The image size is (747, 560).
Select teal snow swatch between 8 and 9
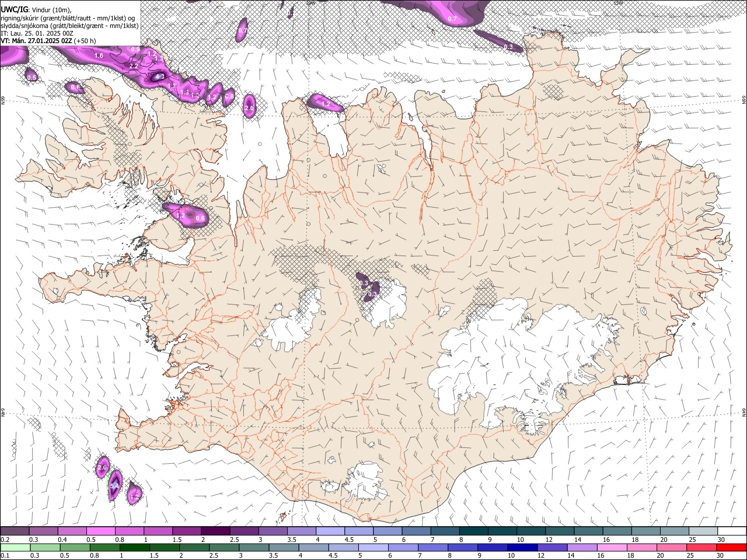[x=474, y=531]
